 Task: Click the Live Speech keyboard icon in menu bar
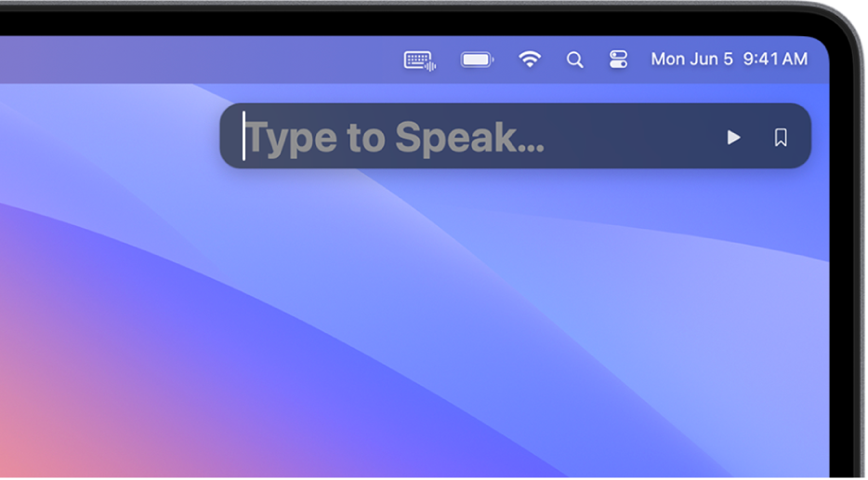point(420,60)
